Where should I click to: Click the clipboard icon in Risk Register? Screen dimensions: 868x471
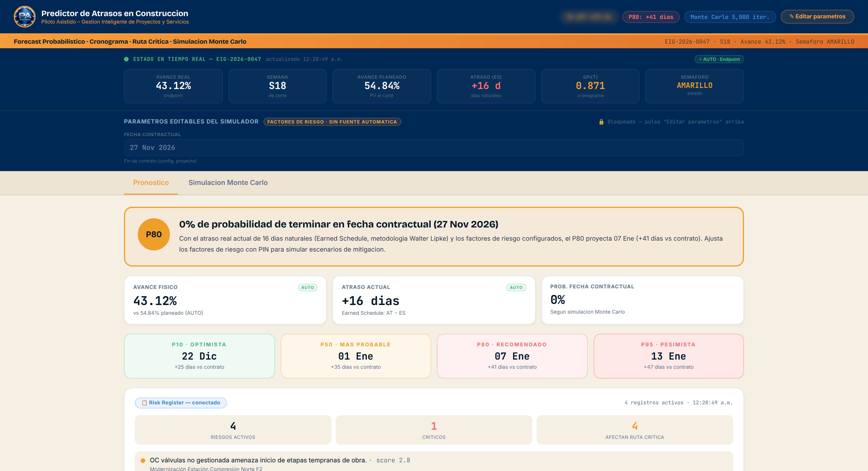[144, 403]
